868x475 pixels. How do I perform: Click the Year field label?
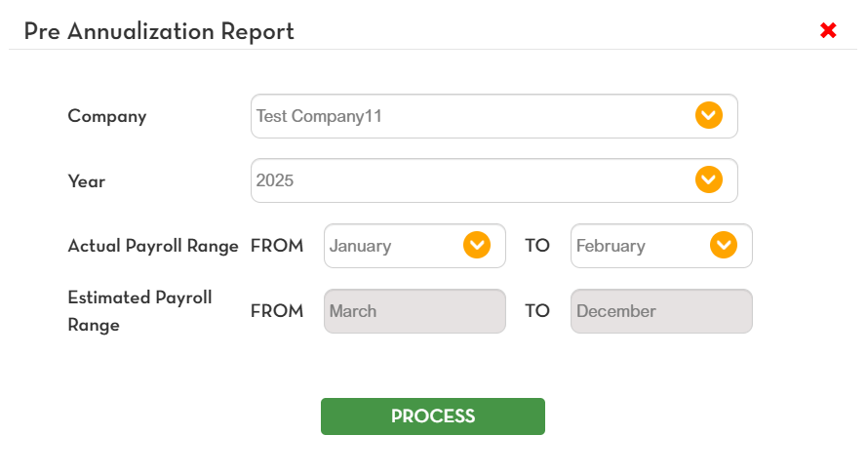point(87,181)
